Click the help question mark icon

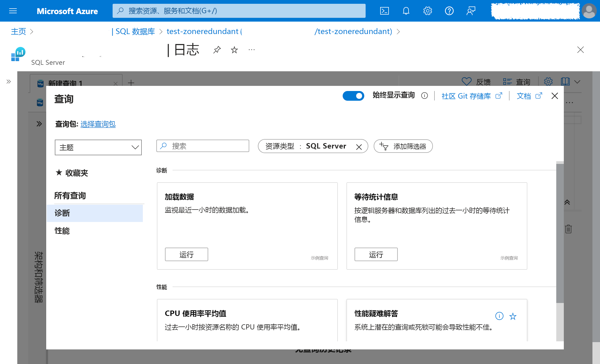[x=449, y=11]
